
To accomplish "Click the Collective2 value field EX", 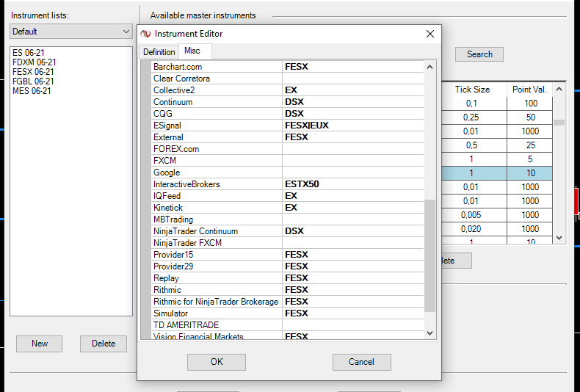I will (x=353, y=90).
